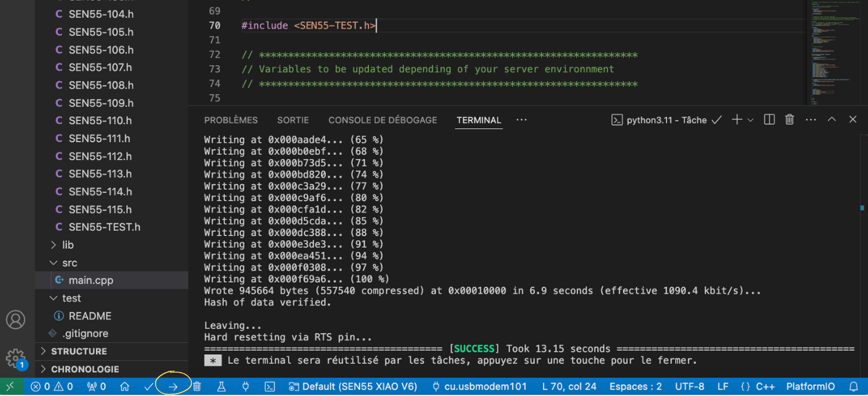Kill terminal using the trash icon
The width and height of the screenshot is (868, 396).
click(790, 120)
